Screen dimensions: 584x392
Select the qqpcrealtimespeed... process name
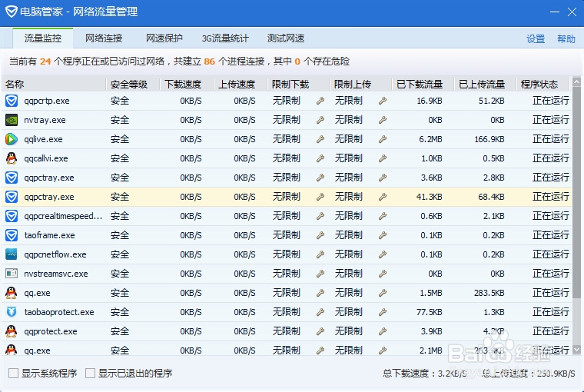click(63, 216)
